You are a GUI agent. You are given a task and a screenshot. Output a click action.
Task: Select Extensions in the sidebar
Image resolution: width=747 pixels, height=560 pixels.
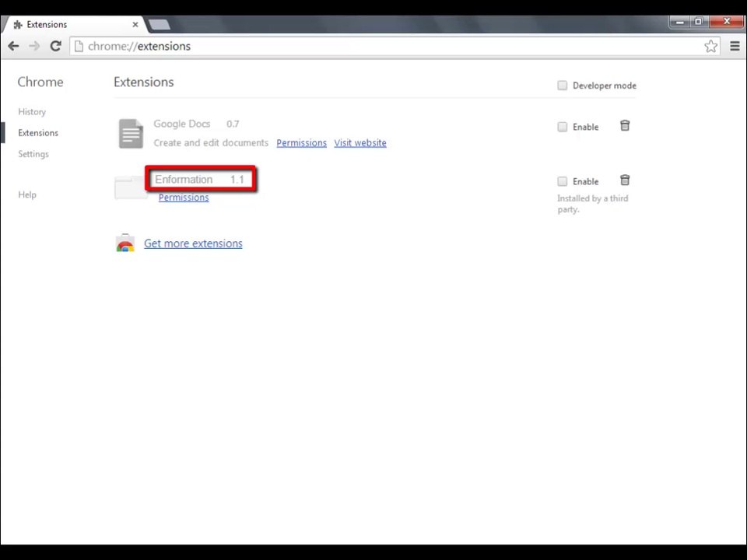pyautogui.click(x=38, y=133)
